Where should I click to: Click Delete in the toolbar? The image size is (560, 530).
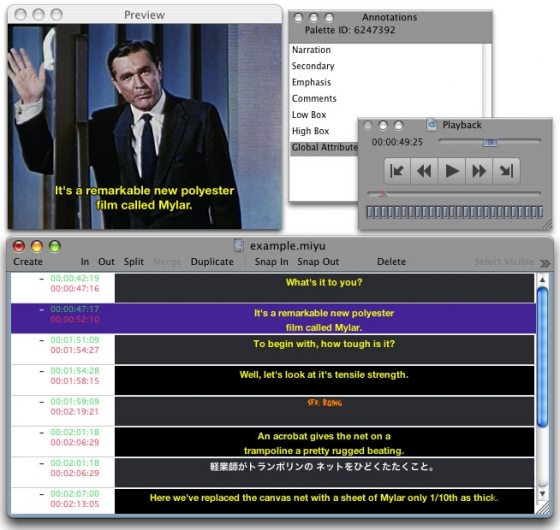[391, 262]
